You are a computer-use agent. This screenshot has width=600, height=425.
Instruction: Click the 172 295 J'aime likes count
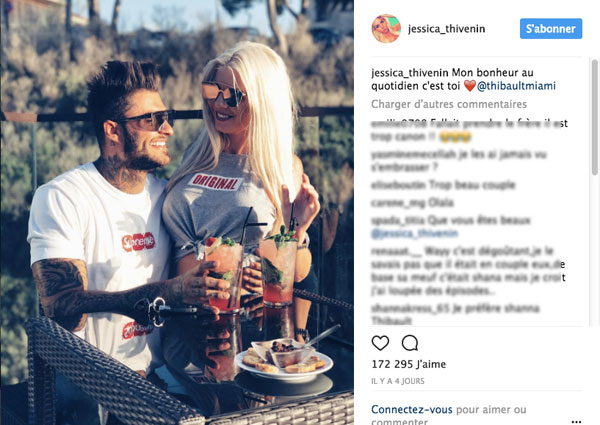pos(409,364)
